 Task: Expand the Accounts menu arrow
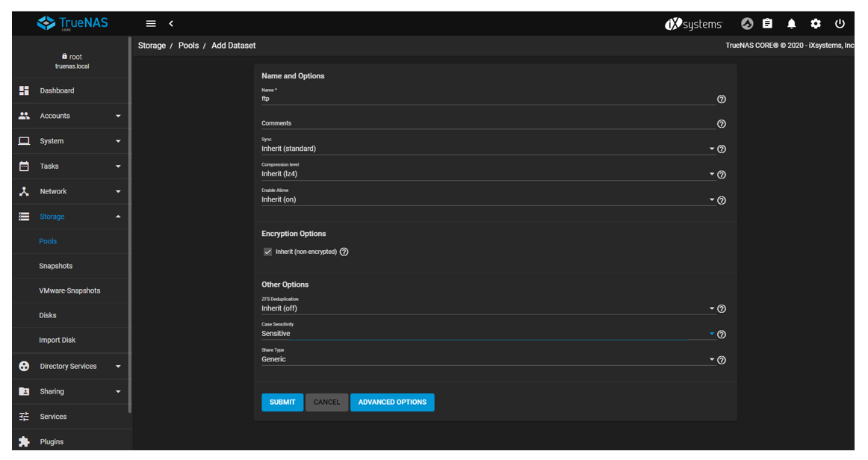[x=118, y=116]
